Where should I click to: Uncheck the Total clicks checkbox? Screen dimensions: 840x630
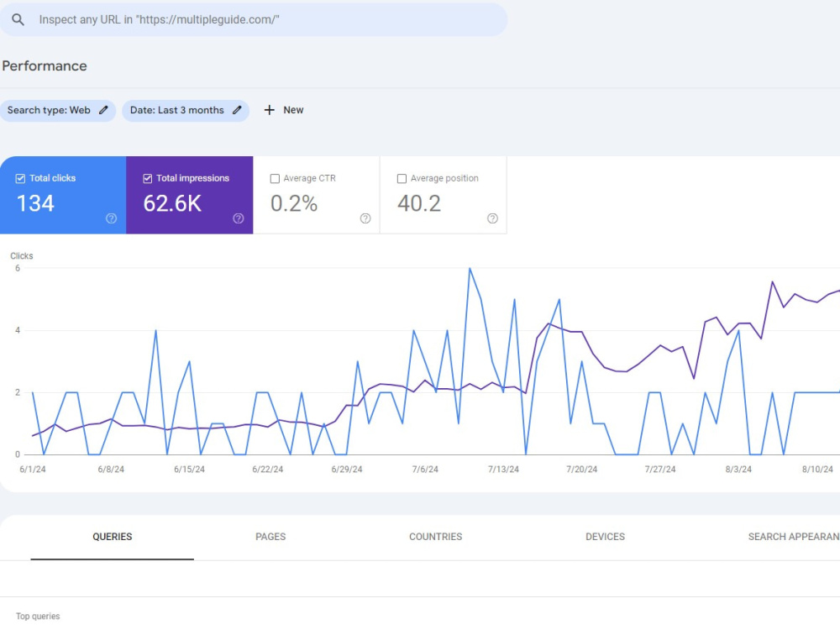20,178
